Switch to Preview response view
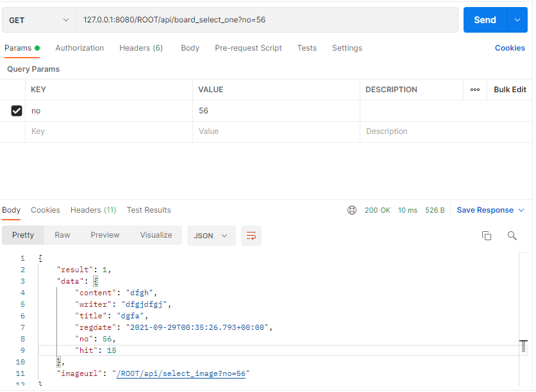Viewport: 536px width, 392px height. pyautogui.click(x=105, y=235)
